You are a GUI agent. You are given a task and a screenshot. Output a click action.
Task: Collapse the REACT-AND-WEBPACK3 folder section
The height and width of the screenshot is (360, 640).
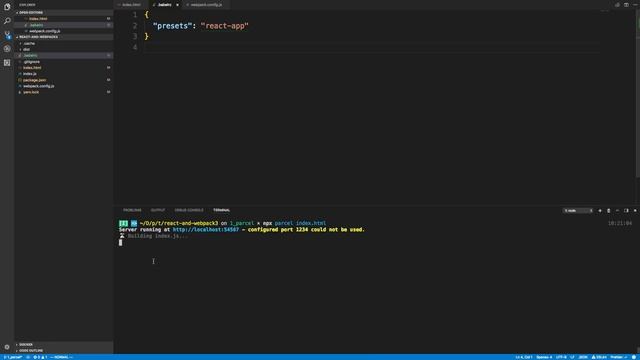(64, 37)
